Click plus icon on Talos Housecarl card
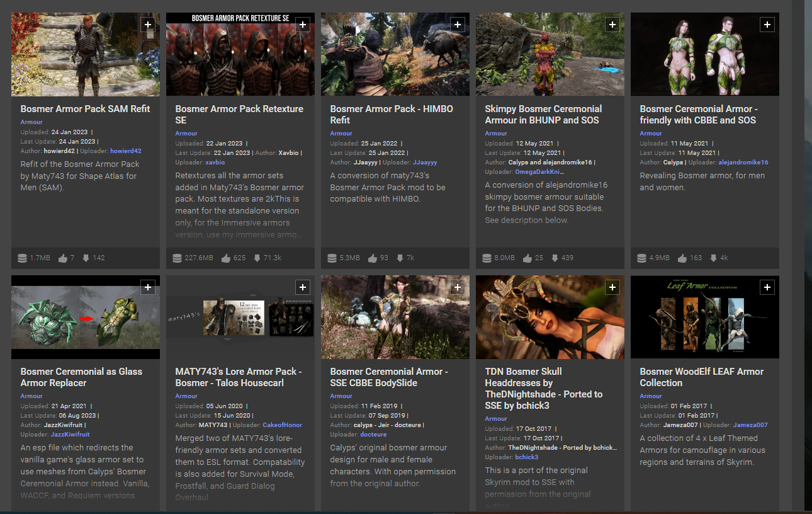The width and height of the screenshot is (812, 514). [303, 287]
